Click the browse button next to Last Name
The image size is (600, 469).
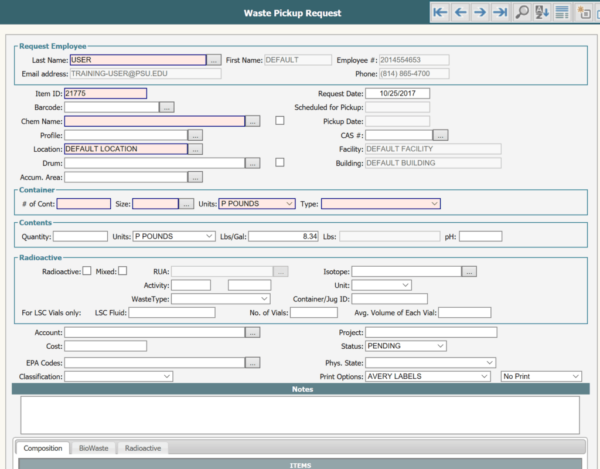pyautogui.click(x=214, y=60)
